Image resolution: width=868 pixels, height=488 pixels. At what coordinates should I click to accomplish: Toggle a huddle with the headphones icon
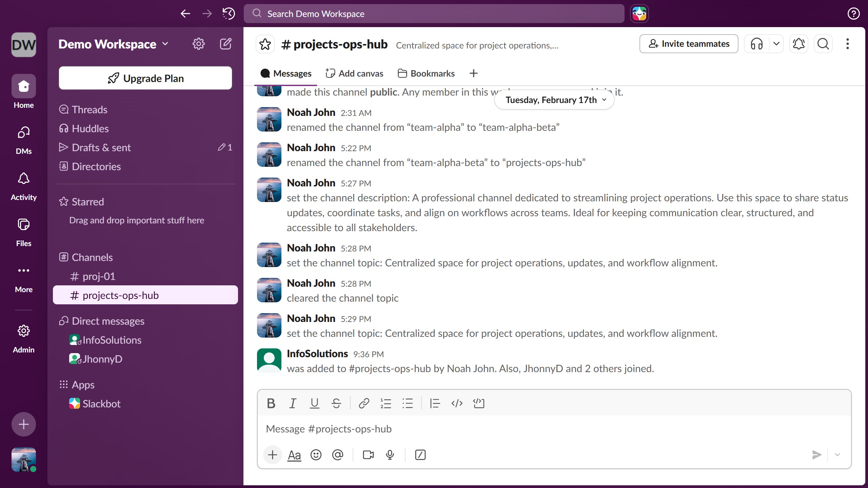pyautogui.click(x=756, y=44)
